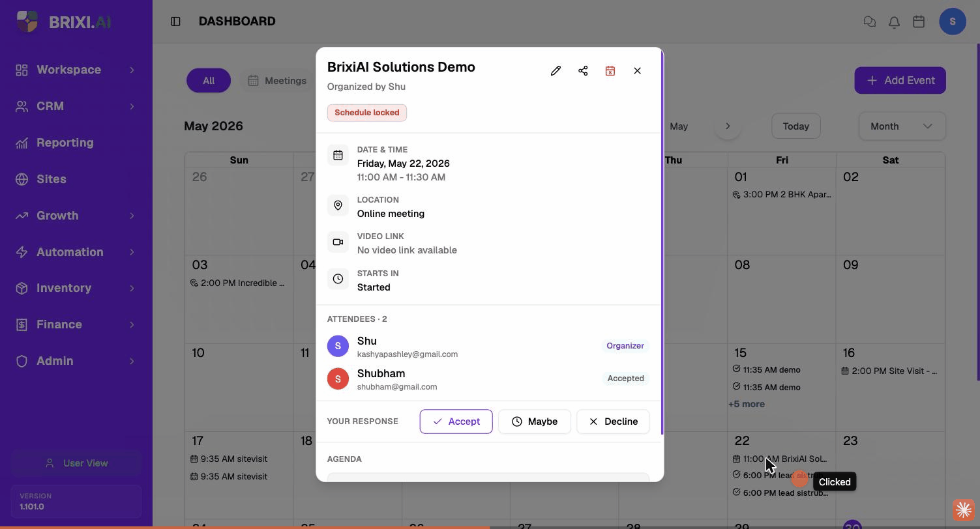Expand Inventory chevron

pos(132,288)
